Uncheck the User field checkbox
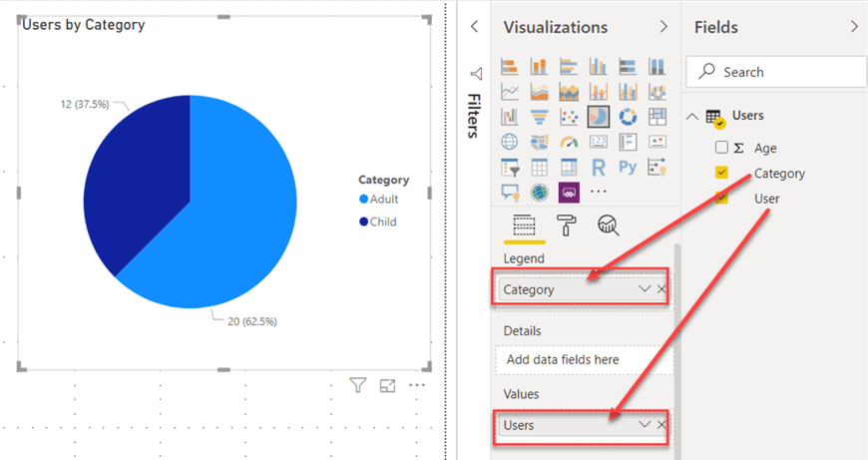This screenshot has height=460, width=868. (721, 198)
